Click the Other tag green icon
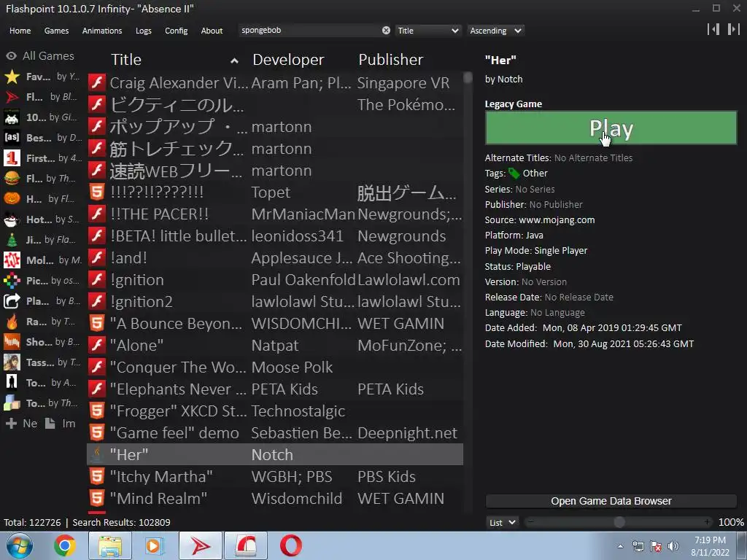The width and height of the screenshot is (747, 560). pyautogui.click(x=514, y=174)
